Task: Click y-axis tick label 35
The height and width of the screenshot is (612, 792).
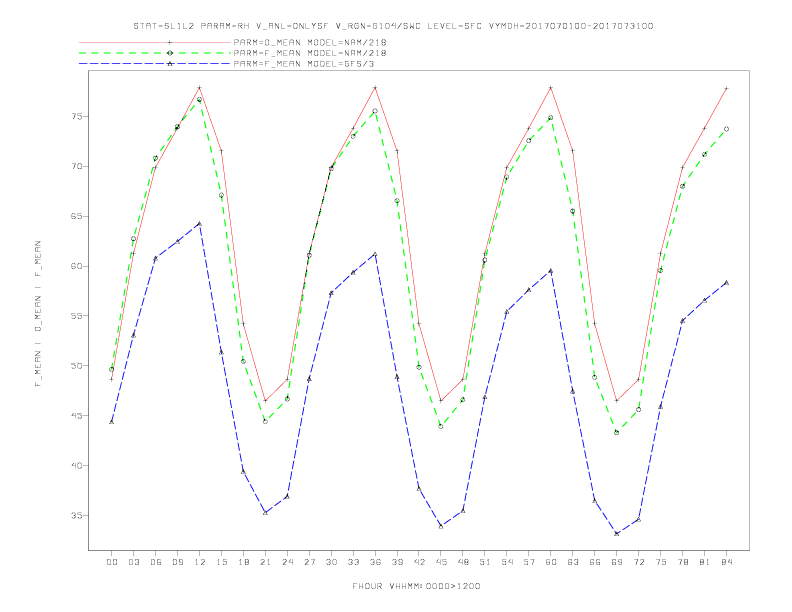Action: coord(77,516)
